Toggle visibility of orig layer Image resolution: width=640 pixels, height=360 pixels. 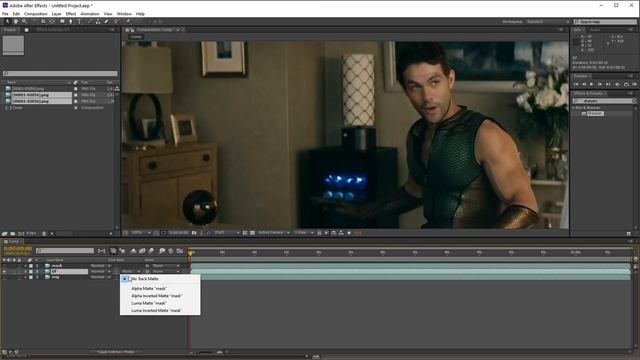[4, 277]
